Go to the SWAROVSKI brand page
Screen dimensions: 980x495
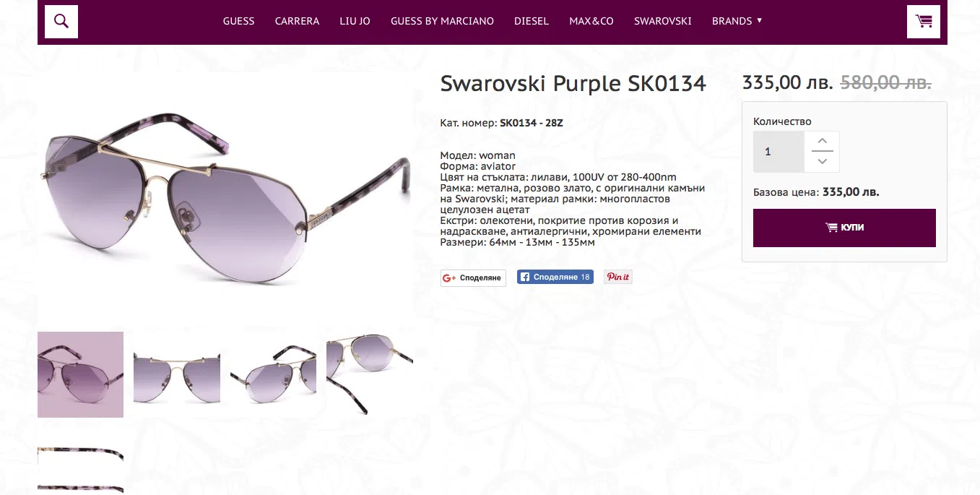(663, 21)
